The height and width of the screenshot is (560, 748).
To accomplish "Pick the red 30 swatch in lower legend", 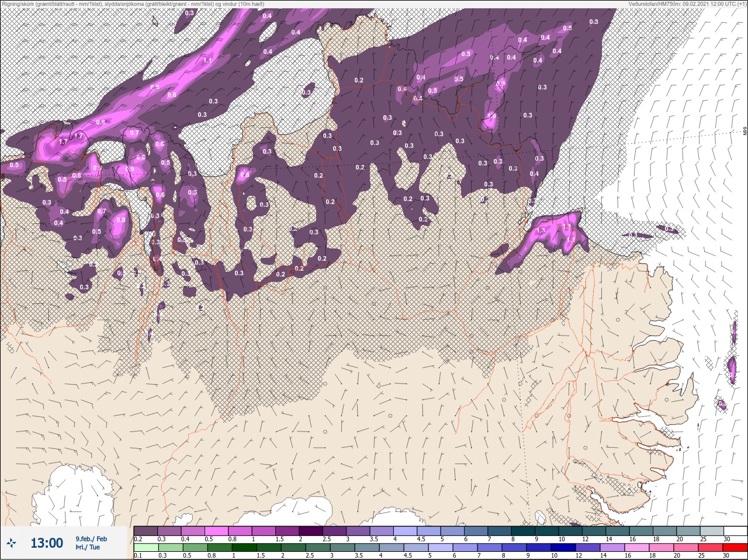I will click(735, 548).
